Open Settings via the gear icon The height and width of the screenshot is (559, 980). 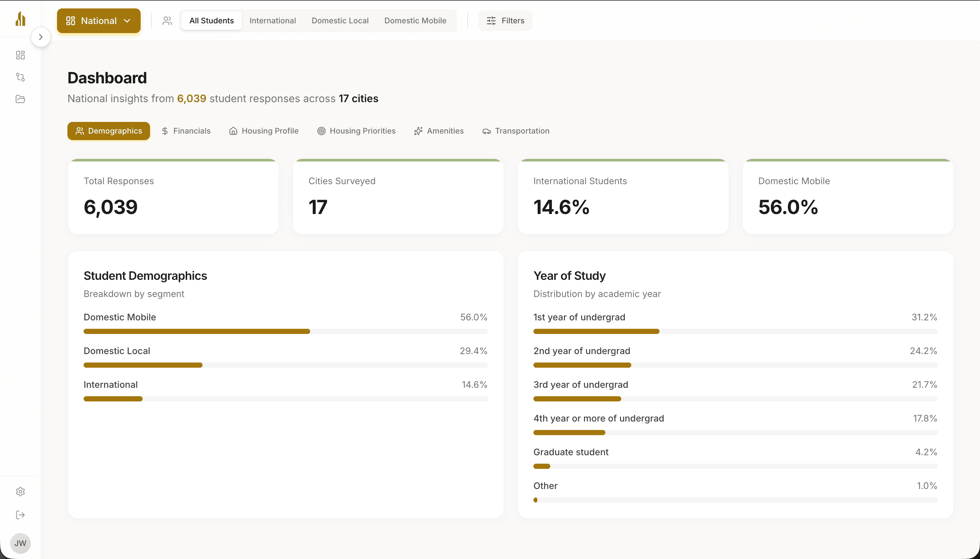click(20, 492)
